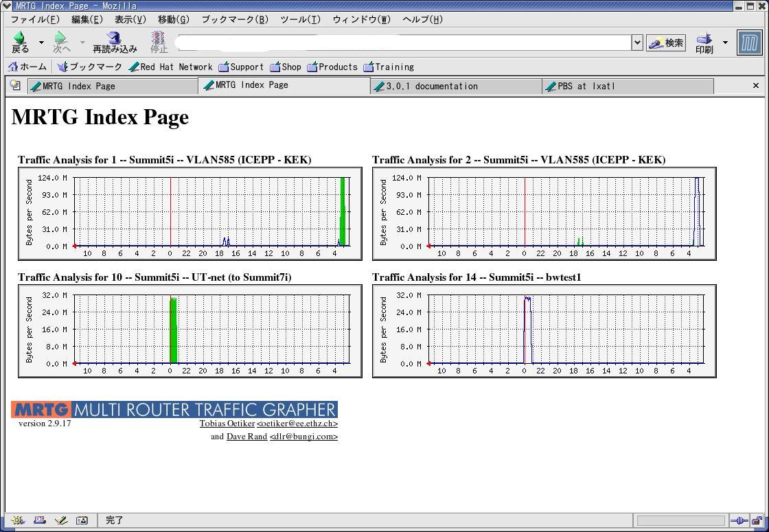Click the Mozilla throbber logo
This screenshot has height=532, width=769.
[749, 43]
